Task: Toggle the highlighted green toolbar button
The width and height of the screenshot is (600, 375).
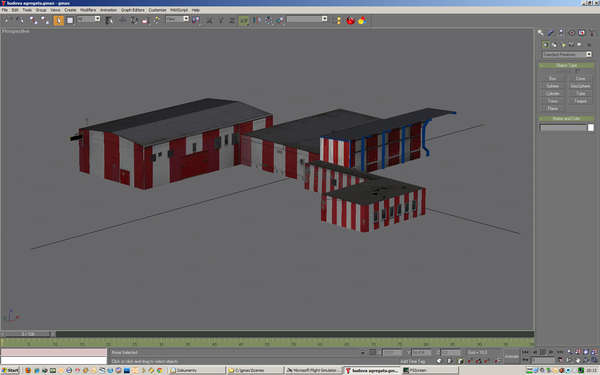Action: pos(243,20)
